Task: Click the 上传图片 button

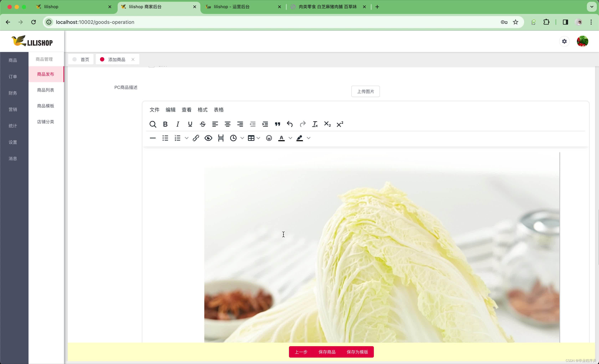Action: [365, 91]
